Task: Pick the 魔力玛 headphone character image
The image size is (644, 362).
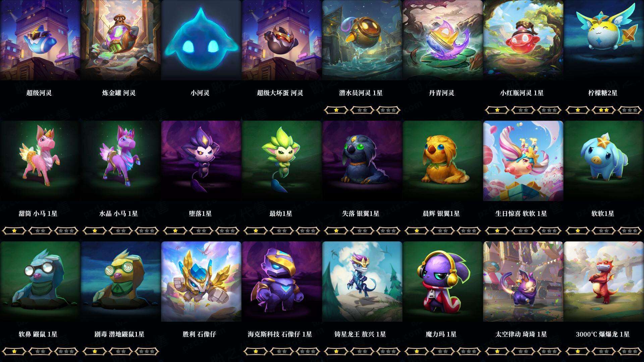Action: click(x=442, y=282)
